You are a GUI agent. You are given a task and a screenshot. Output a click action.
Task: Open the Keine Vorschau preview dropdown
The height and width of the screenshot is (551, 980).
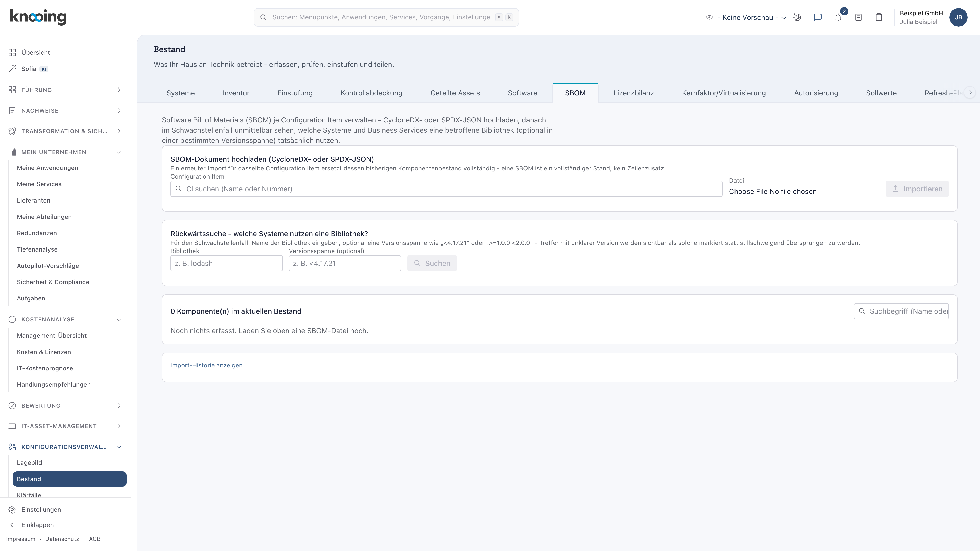pyautogui.click(x=746, y=17)
